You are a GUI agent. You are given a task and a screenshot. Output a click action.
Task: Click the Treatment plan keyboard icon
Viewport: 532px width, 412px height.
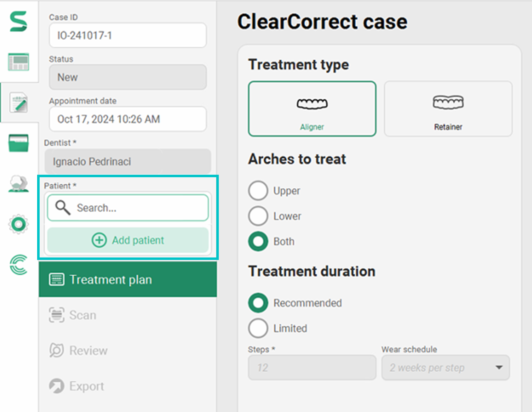[57, 279]
